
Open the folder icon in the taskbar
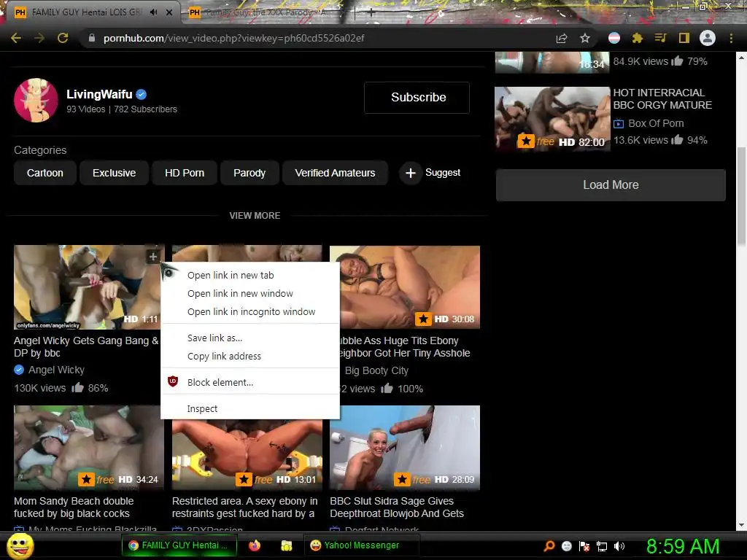pyautogui.click(x=286, y=545)
